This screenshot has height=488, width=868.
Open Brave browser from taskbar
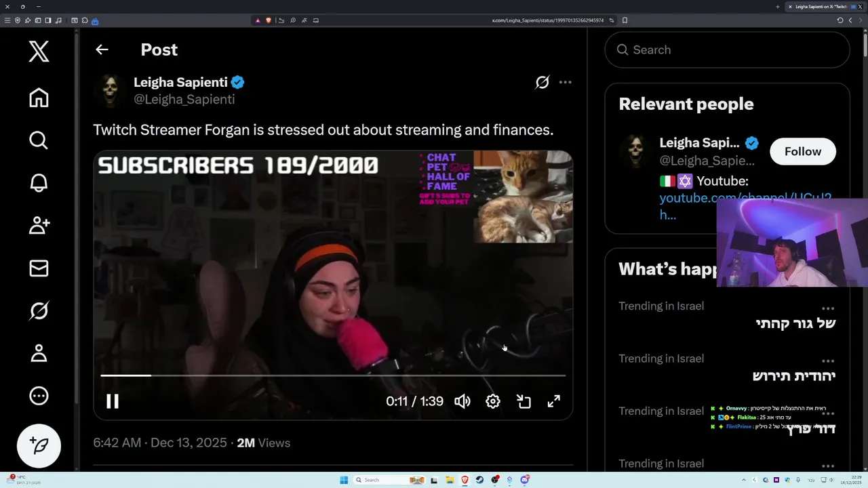[x=465, y=480]
